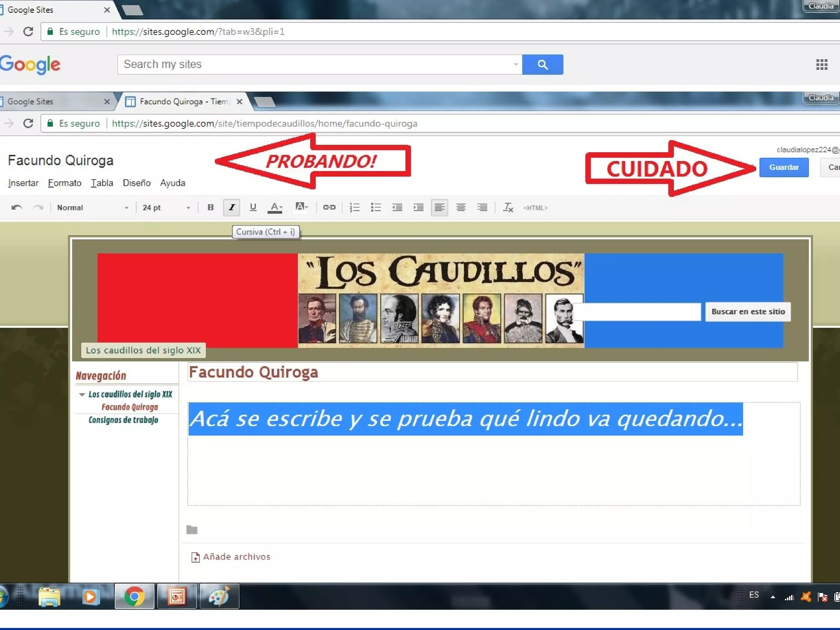Toggle underline formatting
The width and height of the screenshot is (840, 630).
(253, 208)
